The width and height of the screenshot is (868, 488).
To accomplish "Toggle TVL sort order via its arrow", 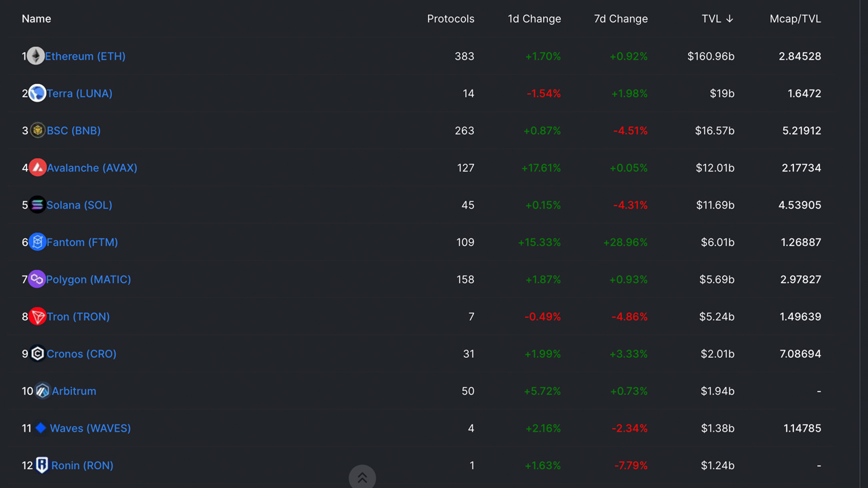I will tap(731, 18).
